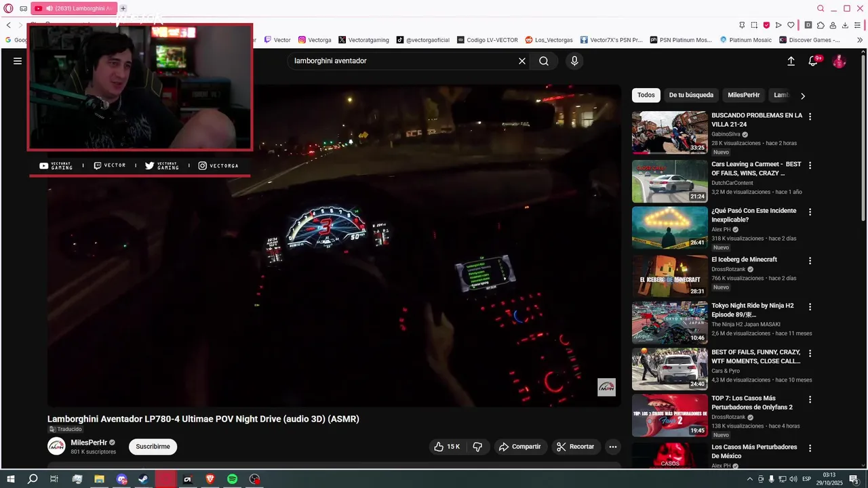
Task: Open the Opera downloads icon
Action: 845,25
